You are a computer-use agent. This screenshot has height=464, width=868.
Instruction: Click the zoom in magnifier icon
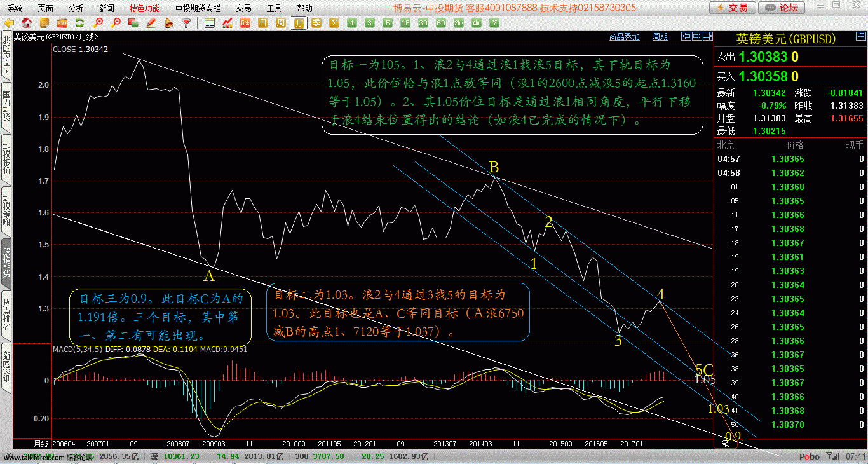[98, 23]
